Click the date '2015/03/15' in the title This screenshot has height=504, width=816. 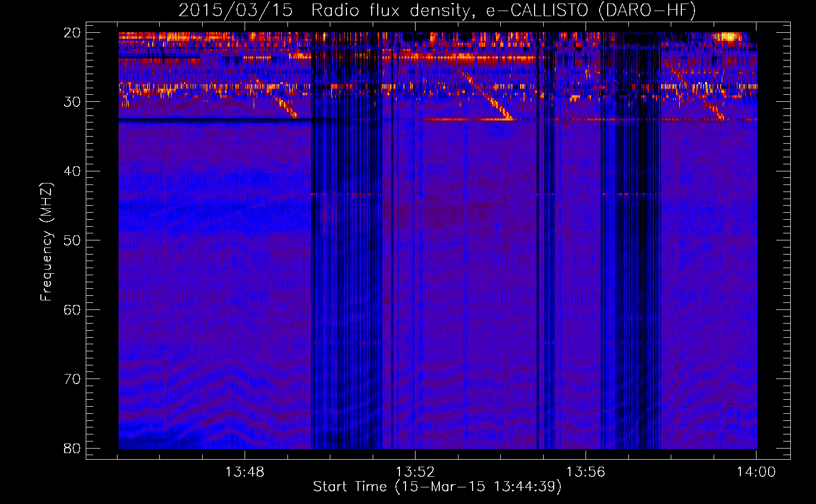(236, 11)
